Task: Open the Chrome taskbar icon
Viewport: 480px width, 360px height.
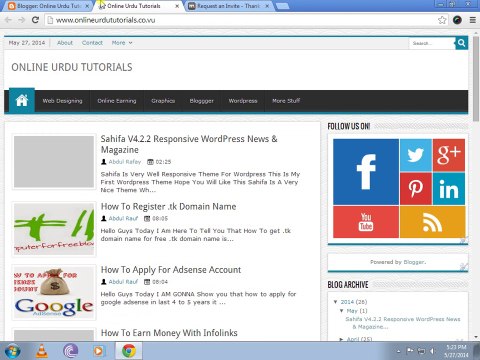Action: pos(129,351)
